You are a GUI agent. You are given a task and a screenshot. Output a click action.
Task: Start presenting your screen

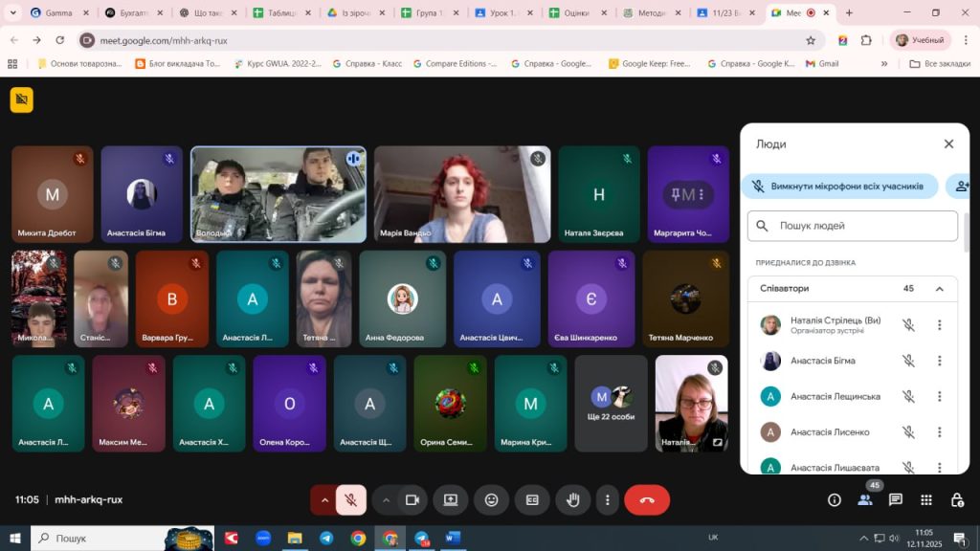pyautogui.click(x=450, y=499)
